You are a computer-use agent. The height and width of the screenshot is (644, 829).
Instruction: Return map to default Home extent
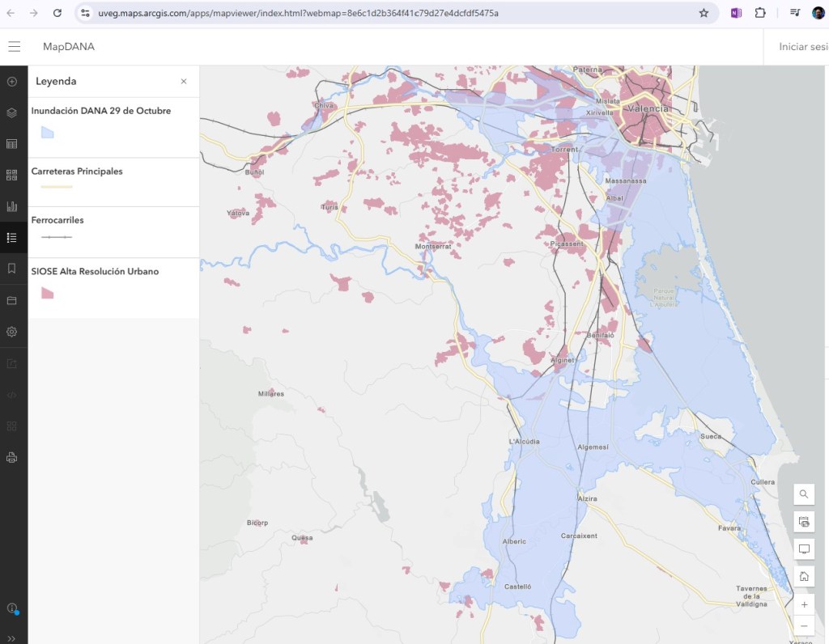click(804, 577)
